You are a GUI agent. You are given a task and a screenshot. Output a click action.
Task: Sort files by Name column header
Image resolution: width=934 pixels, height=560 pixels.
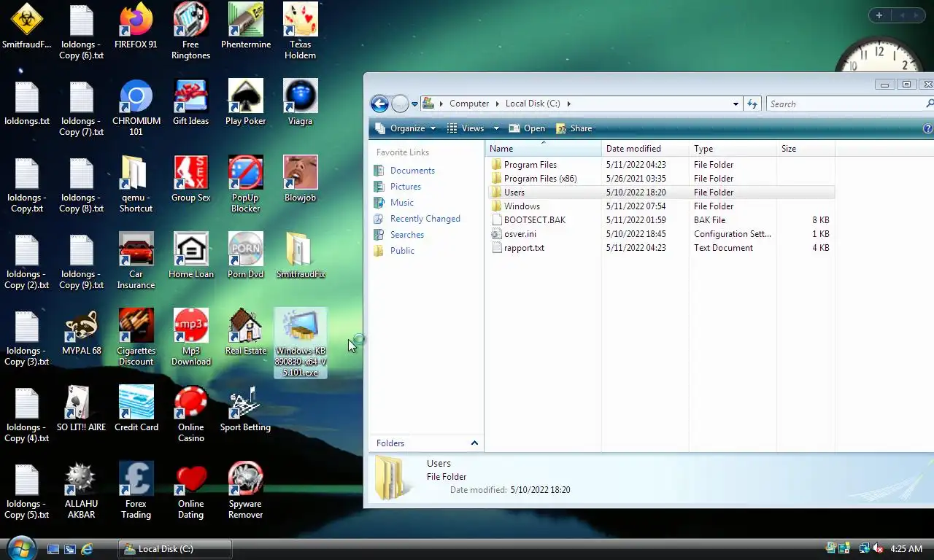pyautogui.click(x=543, y=149)
